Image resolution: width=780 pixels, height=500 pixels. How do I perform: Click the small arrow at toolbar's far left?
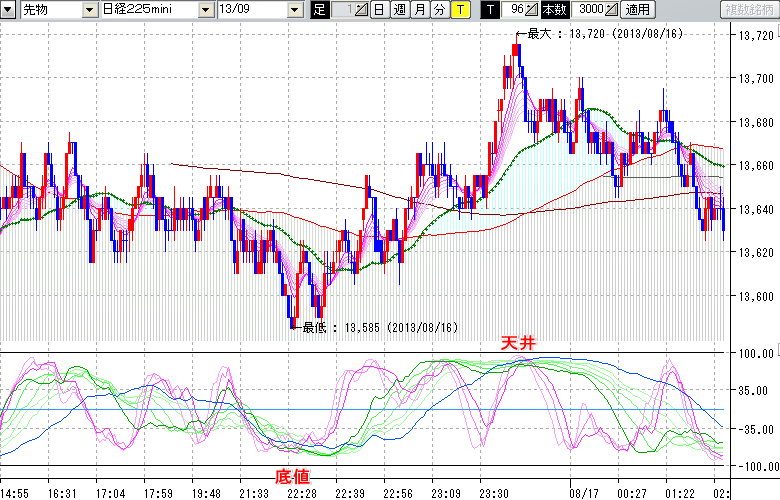8,10
